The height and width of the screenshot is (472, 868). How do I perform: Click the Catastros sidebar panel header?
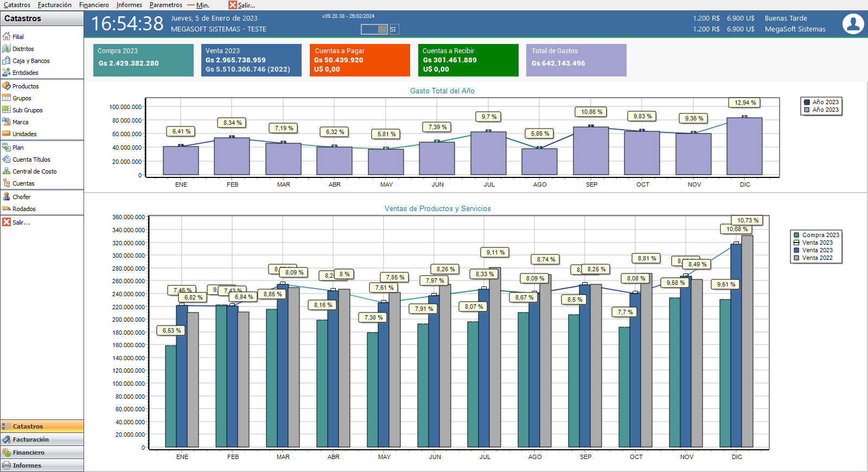pos(42,18)
